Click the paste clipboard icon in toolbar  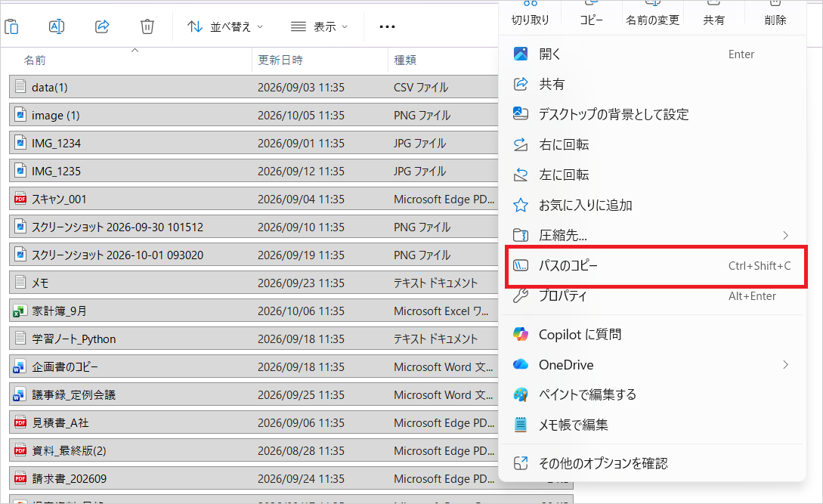pyautogui.click(x=11, y=26)
